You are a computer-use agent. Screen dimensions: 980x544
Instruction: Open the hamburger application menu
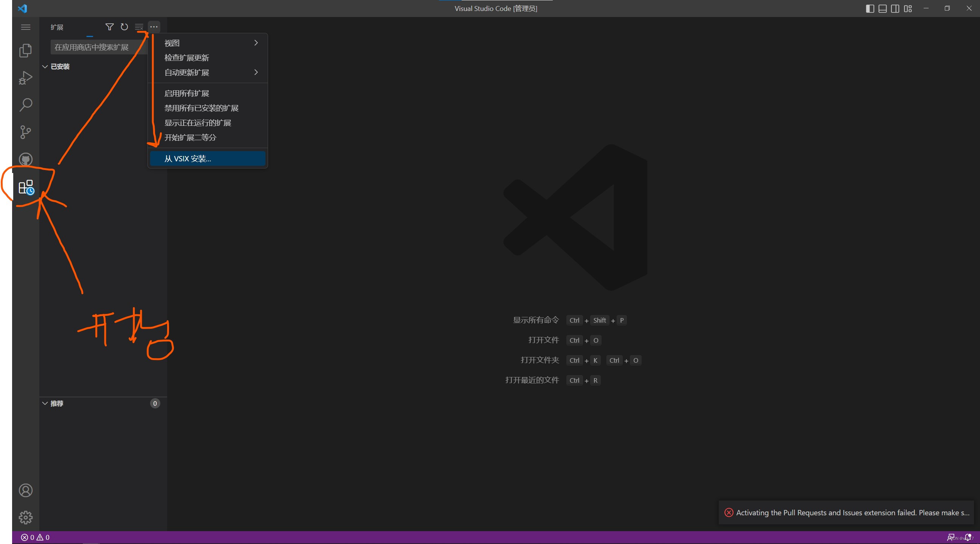tap(25, 27)
